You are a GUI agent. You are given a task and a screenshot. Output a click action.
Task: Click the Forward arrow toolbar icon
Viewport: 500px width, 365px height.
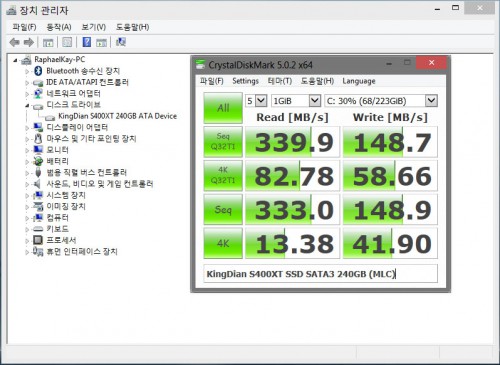click(x=29, y=42)
